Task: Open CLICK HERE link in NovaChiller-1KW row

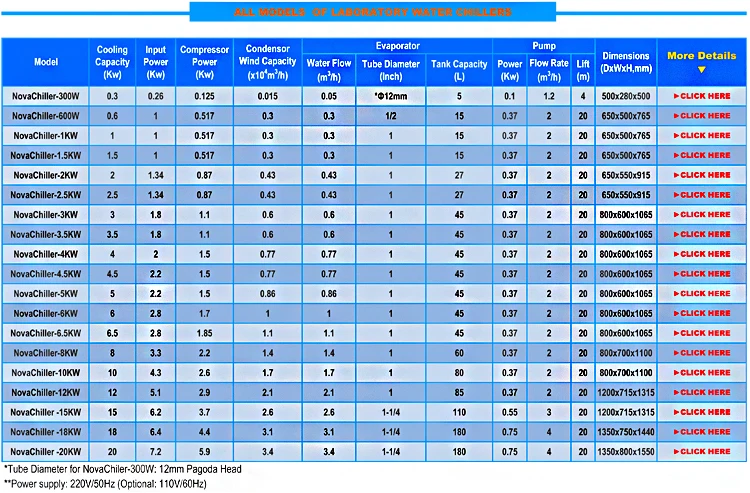Action: click(702, 136)
